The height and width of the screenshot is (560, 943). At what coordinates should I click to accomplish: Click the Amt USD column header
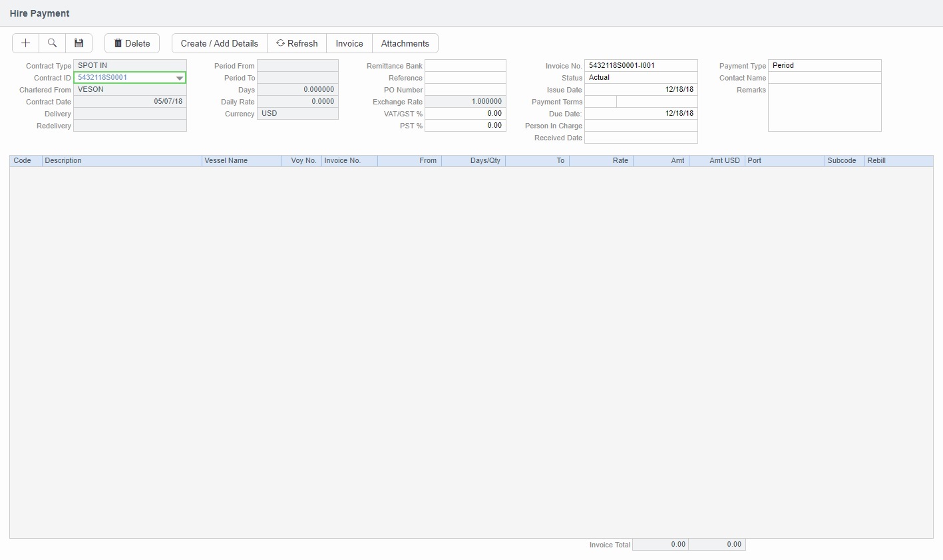pyautogui.click(x=716, y=161)
